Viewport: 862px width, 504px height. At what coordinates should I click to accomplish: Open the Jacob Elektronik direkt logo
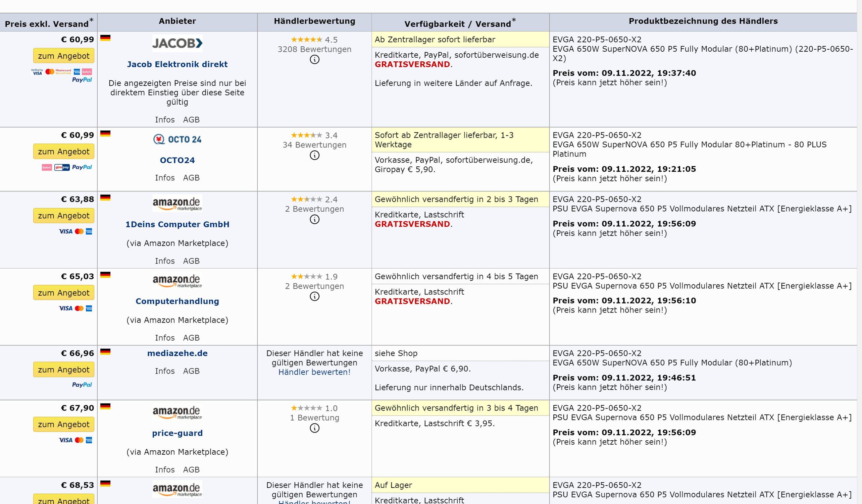click(x=177, y=43)
